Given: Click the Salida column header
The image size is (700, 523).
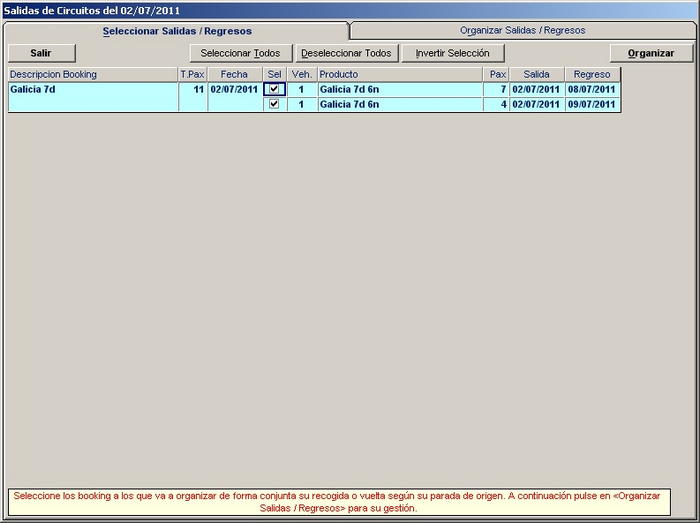Looking at the screenshot, I should coord(536,75).
